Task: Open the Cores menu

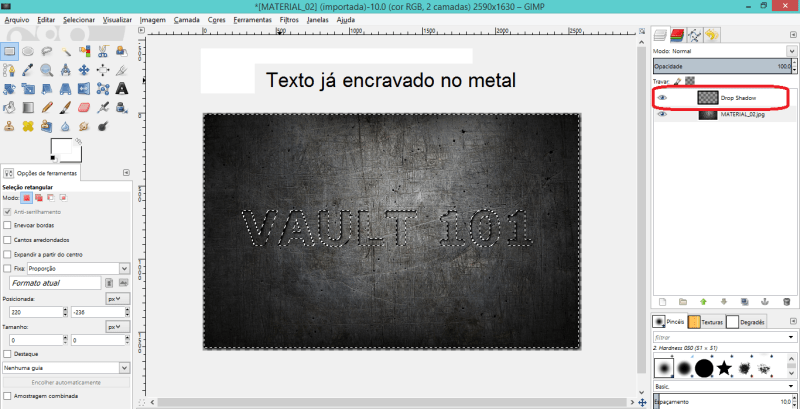Action: (217, 20)
